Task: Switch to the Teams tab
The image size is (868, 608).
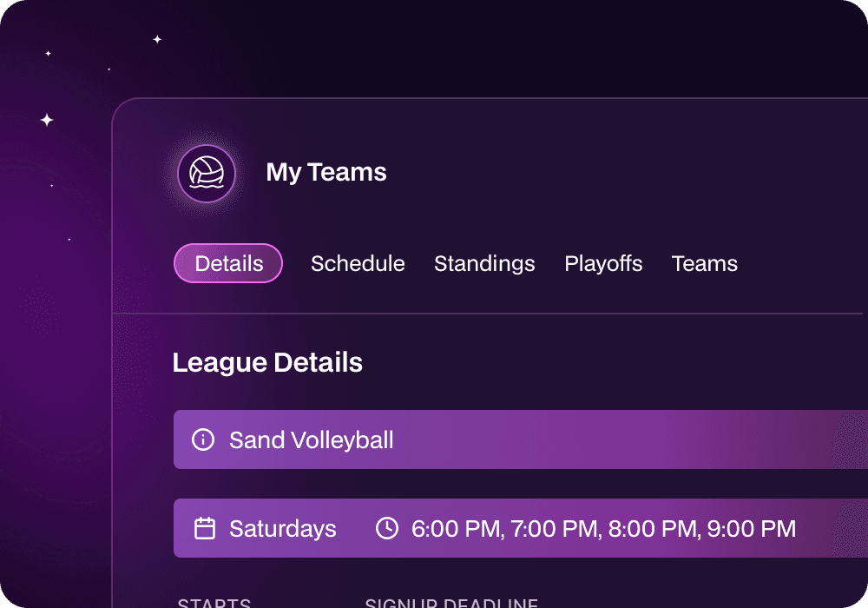Action: [x=704, y=263]
